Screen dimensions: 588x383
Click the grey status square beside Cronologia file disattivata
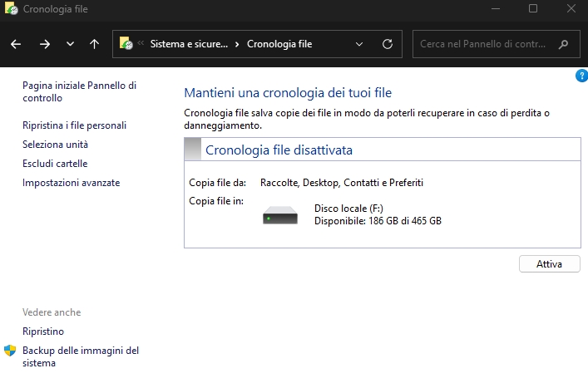[193, 150]
